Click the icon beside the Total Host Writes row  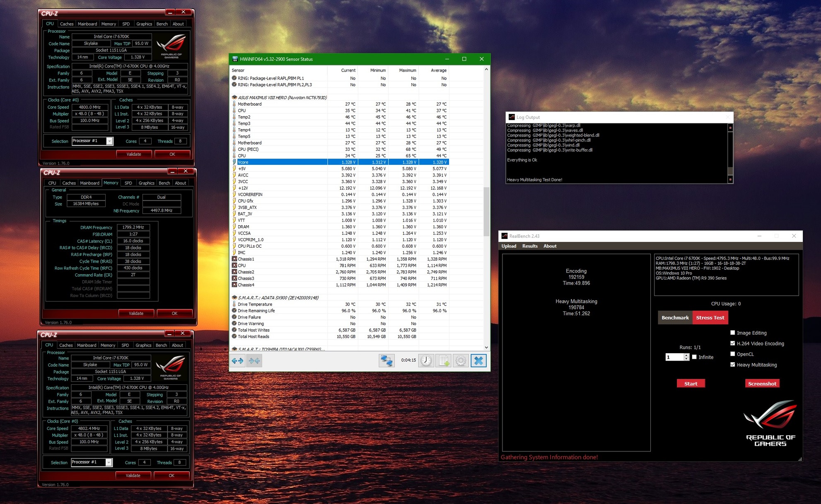[234, 330]
